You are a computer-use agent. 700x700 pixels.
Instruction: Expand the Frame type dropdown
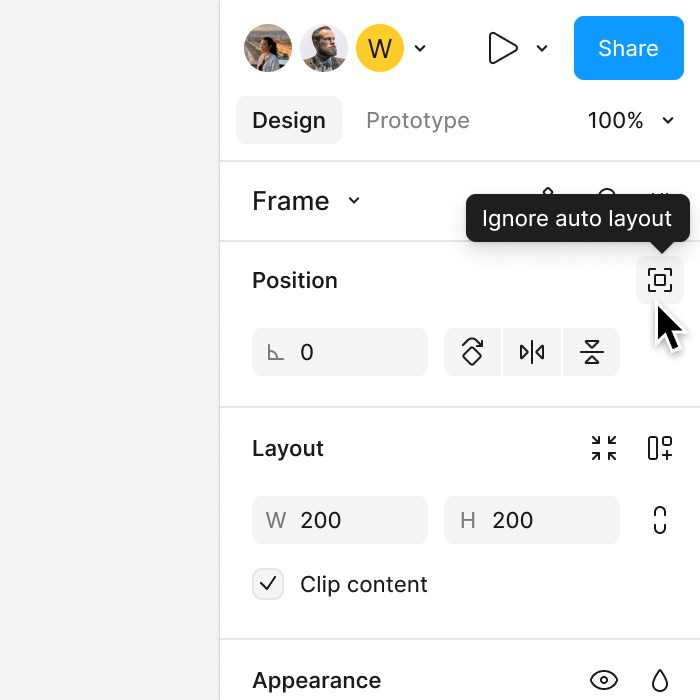(354, 201)
